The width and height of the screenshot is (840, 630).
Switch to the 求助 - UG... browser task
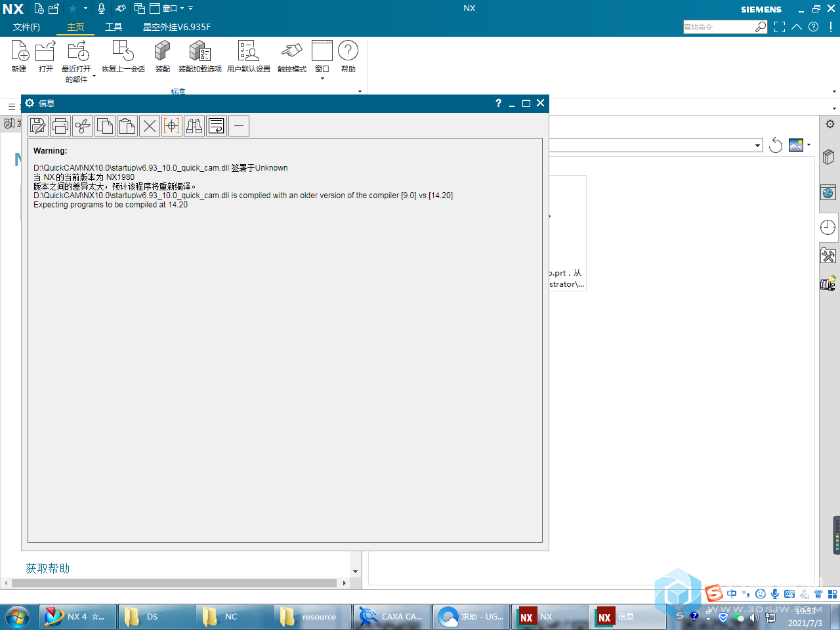[471, 617]
